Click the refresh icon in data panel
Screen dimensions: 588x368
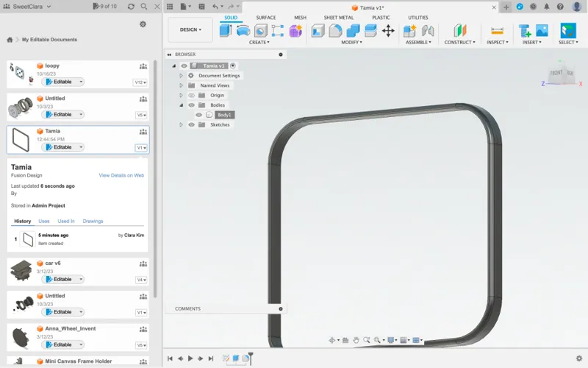[x=131, y=7]
